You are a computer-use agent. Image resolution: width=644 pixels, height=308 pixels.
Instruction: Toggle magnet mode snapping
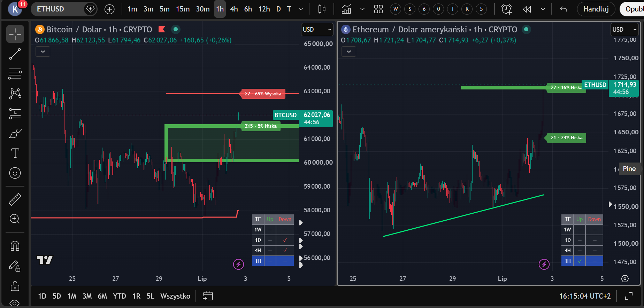[x=15, y=246]
